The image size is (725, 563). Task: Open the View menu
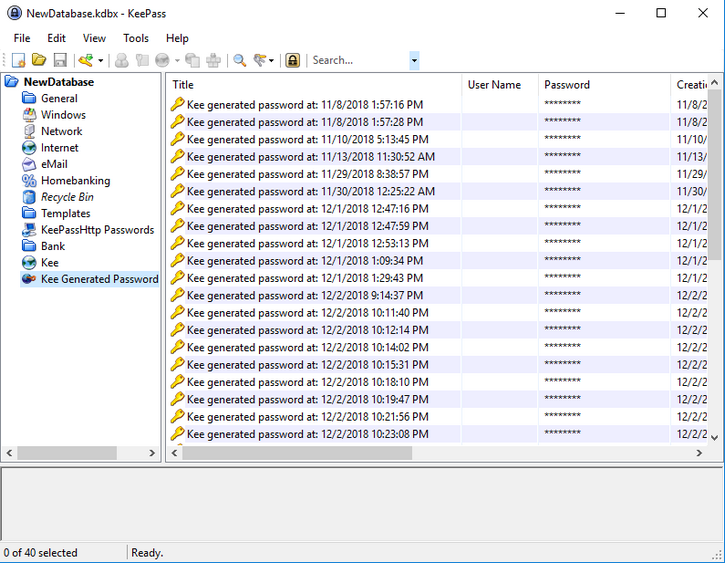pyautogui.click(x=94, y=38)
